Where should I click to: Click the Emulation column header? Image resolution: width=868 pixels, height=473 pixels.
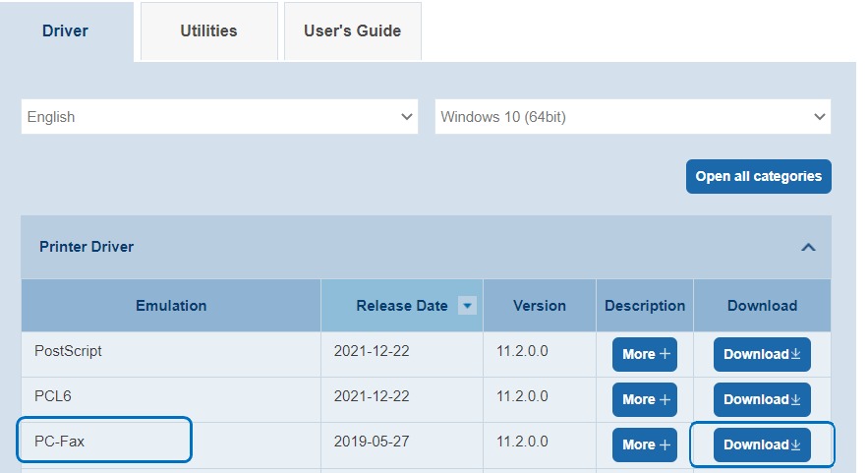click(171, 306)
